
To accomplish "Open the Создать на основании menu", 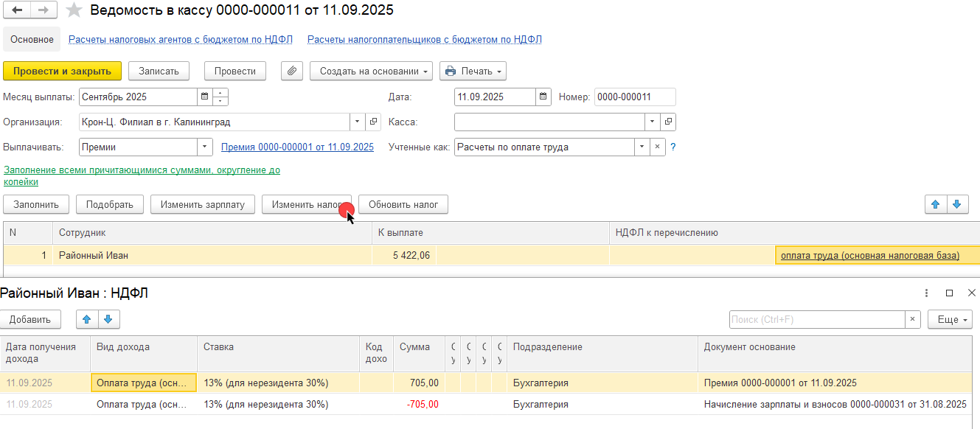I will coord(371,71).
